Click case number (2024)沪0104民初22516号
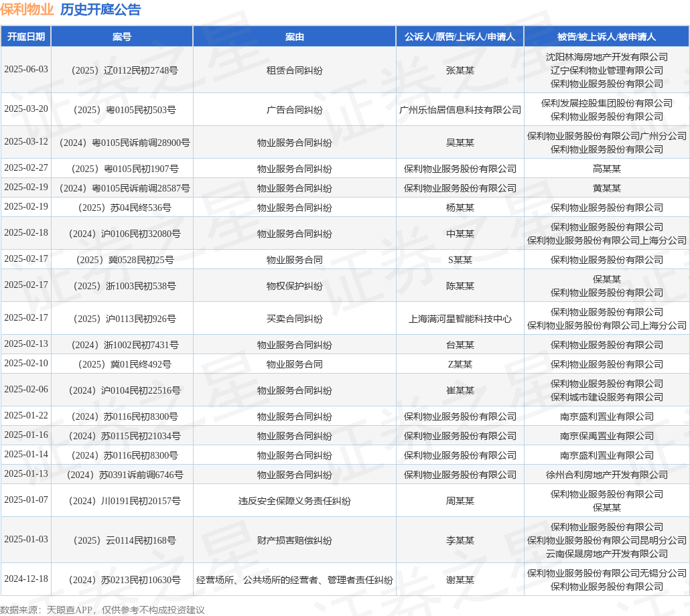Screen dimensions: 690x616 [x=125, y=390]
